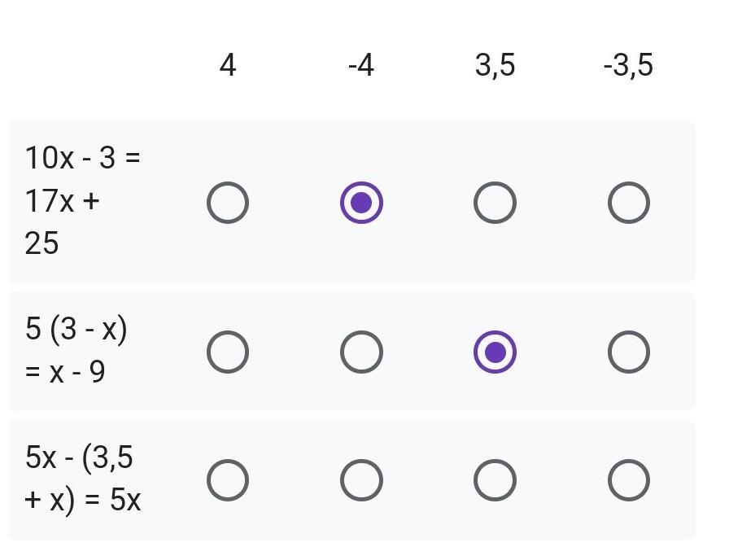
Task: Choose -4 for the 5x - (3,5 + x) equation
Action: (x=361, y=480)
